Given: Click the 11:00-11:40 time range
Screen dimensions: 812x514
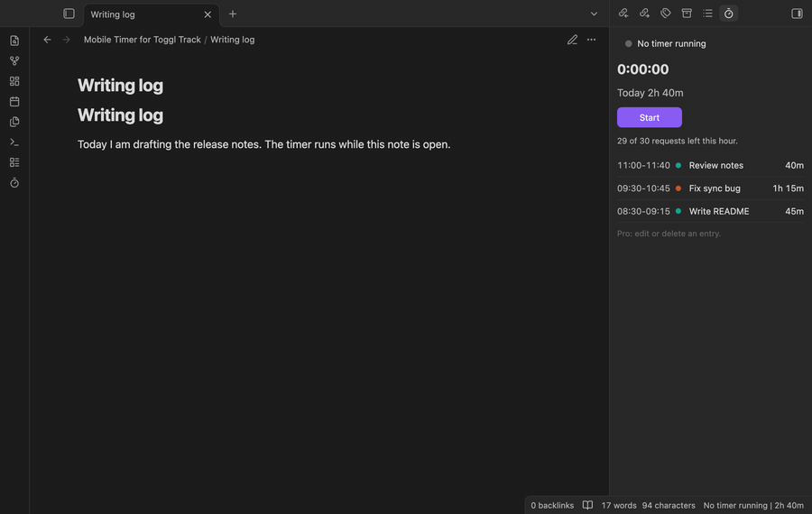Looking at the screenshot, I should pyautogui.click(x=643, y=165).
